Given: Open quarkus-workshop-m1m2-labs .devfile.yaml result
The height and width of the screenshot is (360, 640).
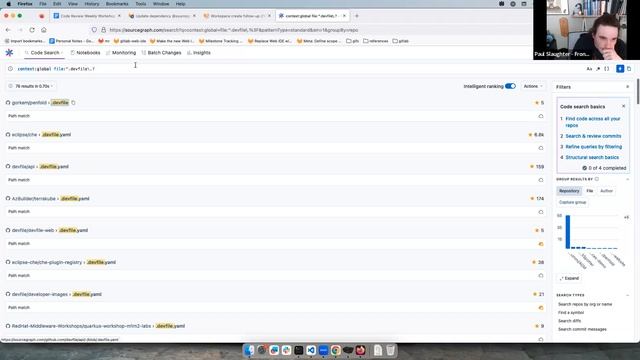Looking at the screenshot, I should 98,326.
